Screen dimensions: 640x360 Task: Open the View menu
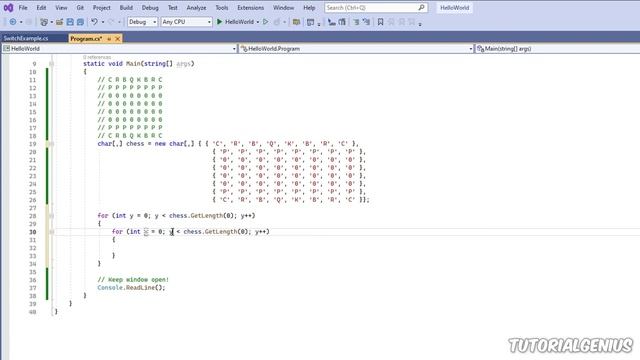click(61, 8)
